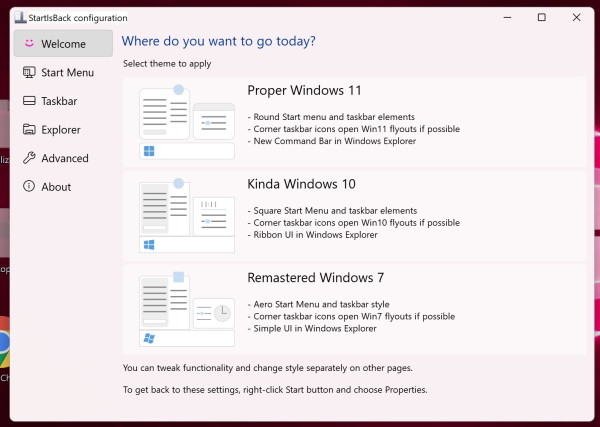This screenshot has height=427, width=600.
Task: Apply the Proper Windows 11 theme
Action: (x=304, y=91)
